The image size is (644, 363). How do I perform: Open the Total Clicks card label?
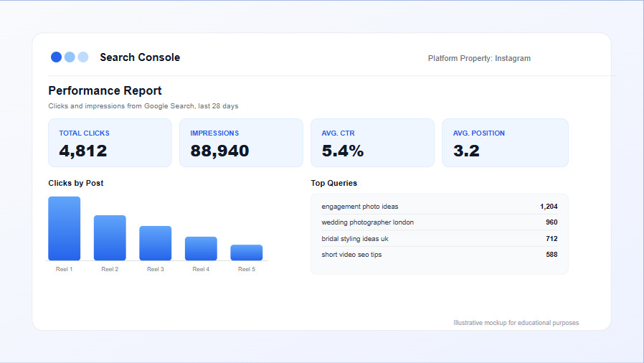[x=84, y=133]
